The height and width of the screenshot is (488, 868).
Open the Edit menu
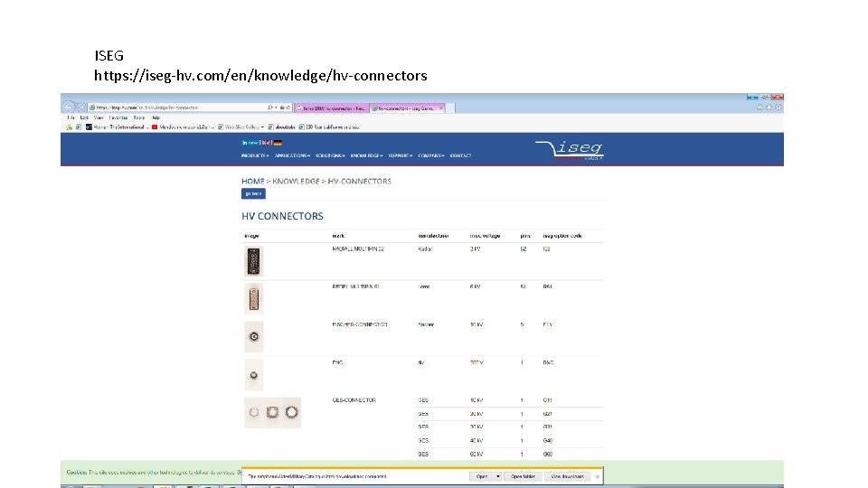(84, 117)
